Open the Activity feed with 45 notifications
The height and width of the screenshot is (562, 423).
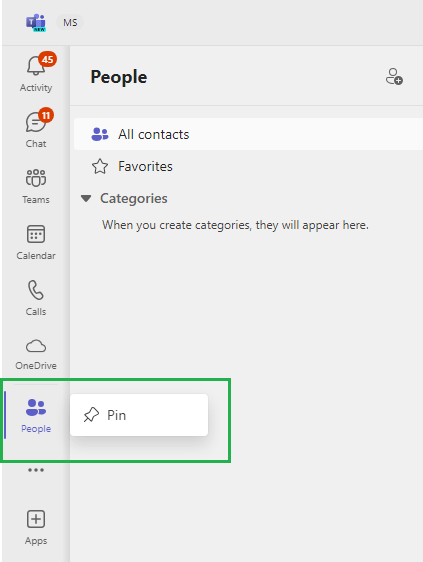[36, 73]
